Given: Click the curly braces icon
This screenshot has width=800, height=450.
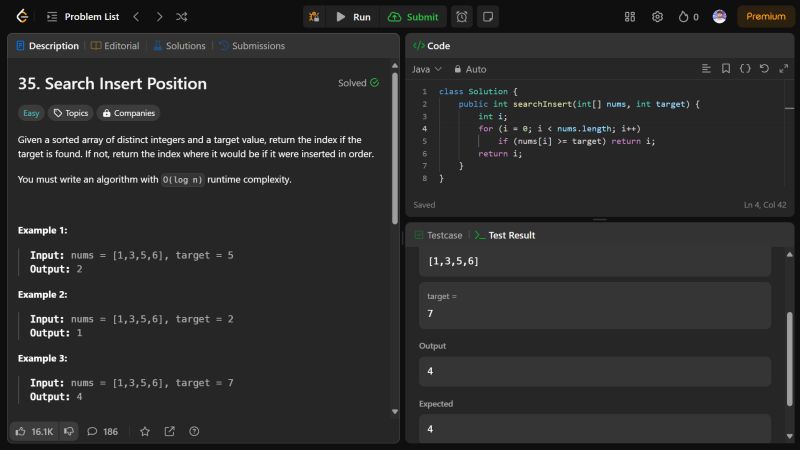Looking at the screenshot, I should pos(745,68).
